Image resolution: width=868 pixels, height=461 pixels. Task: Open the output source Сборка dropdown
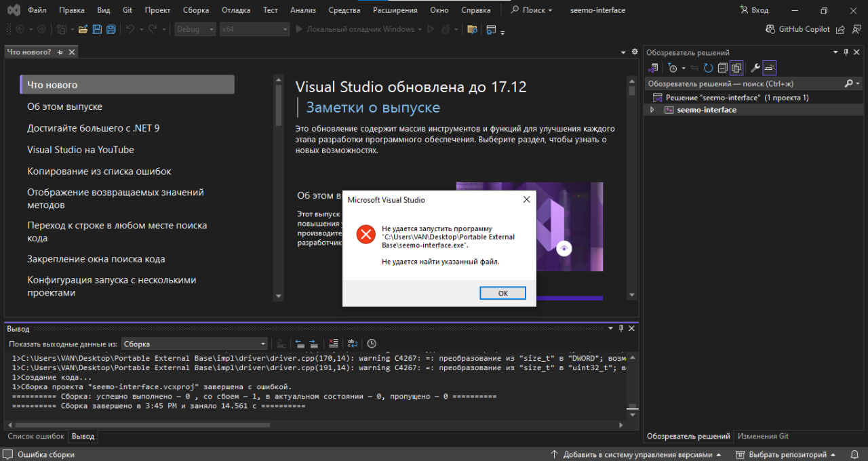click(195, 344)
